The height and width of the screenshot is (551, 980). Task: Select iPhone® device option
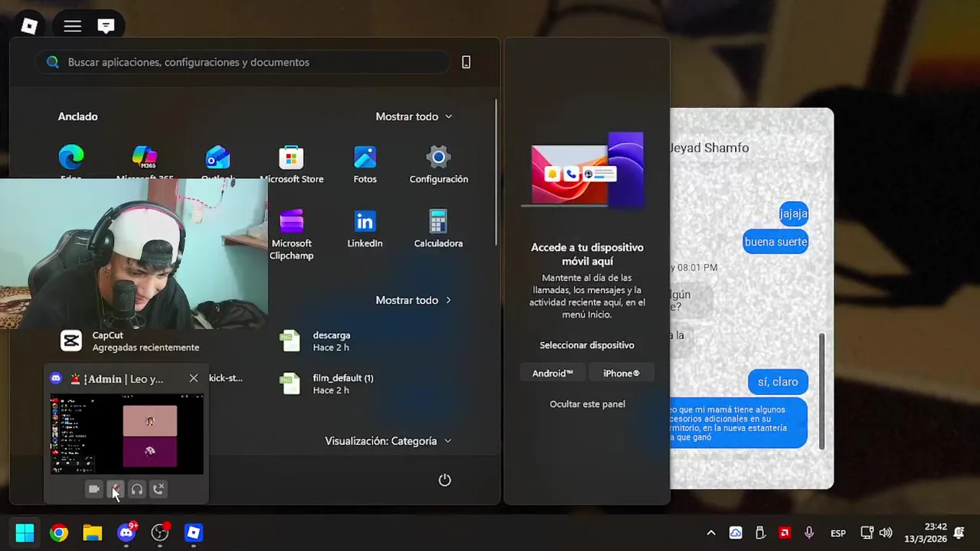coord(622,373)
